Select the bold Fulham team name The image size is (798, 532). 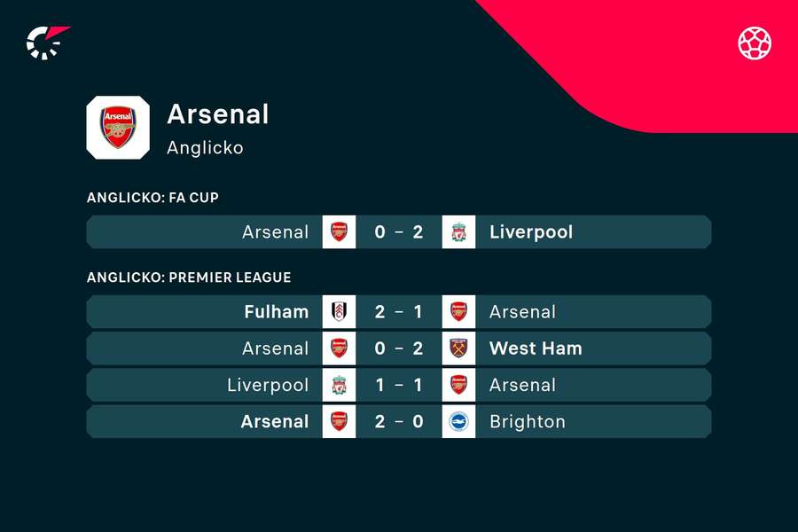(x=277, y=311)
